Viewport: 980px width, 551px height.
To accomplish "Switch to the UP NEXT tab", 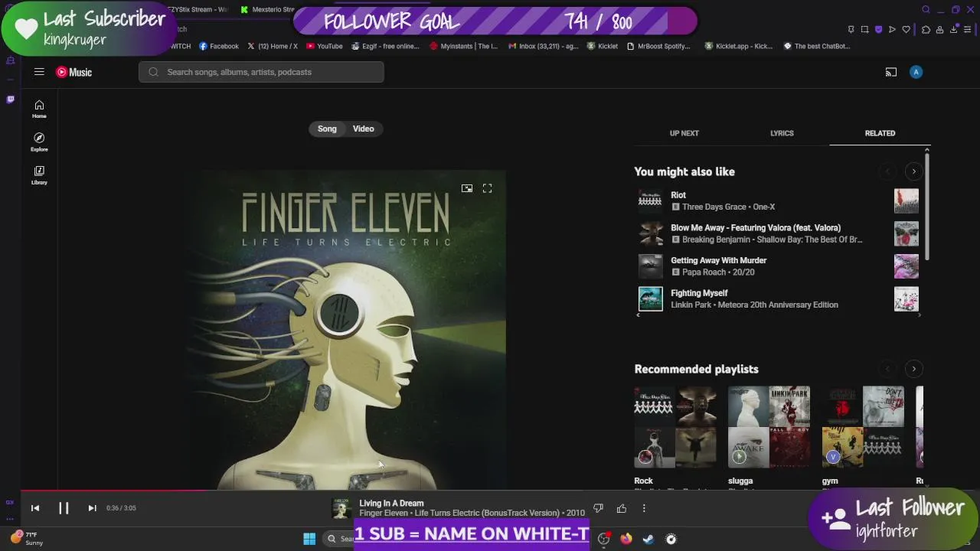I will [684, 133].
